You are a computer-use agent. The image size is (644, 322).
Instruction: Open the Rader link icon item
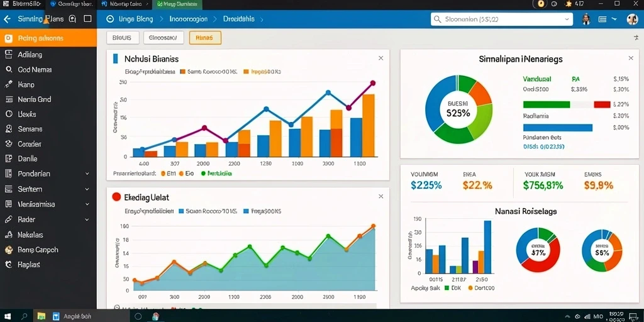click(x=8, y=219)
